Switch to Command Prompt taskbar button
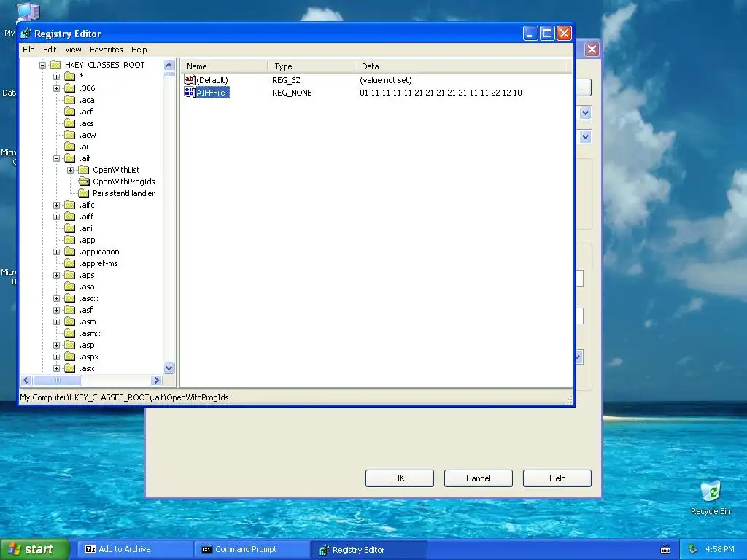747x560 pixels. tap(252, 549)
